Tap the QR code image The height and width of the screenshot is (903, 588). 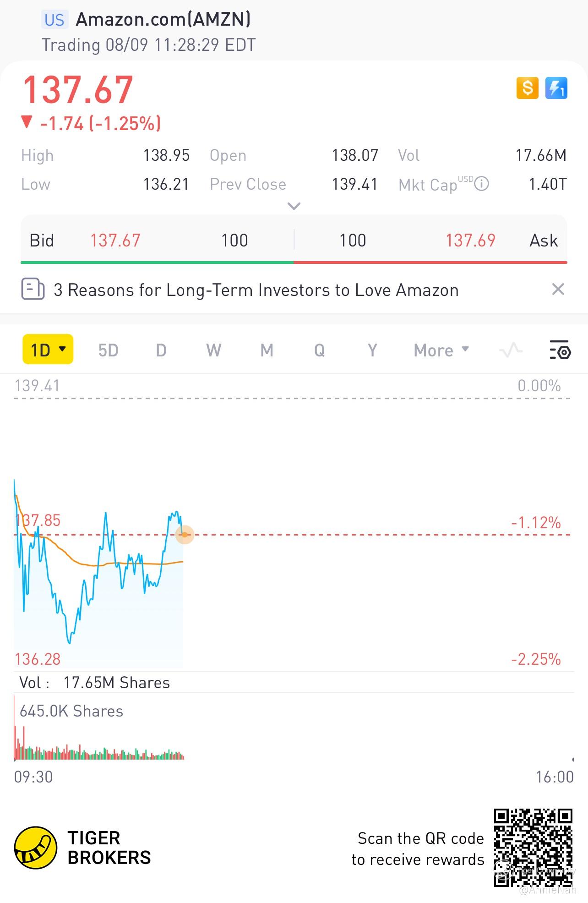(x=533, y=848)
